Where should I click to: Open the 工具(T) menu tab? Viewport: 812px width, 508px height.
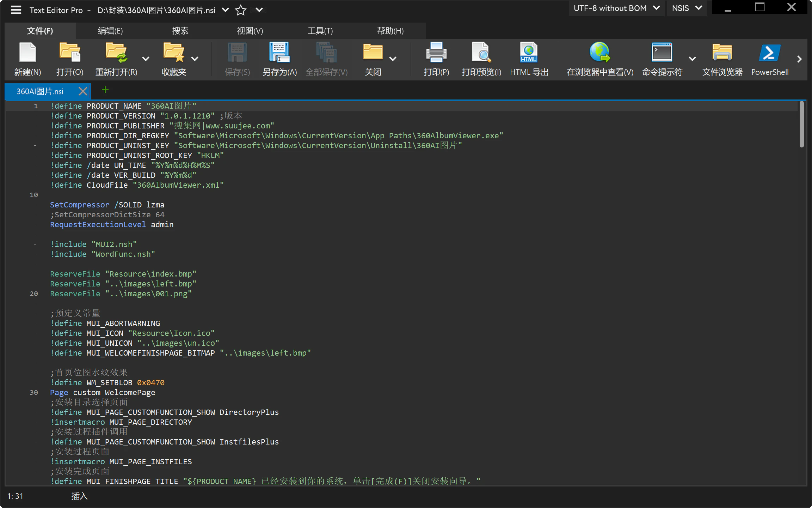pos(320,31)
